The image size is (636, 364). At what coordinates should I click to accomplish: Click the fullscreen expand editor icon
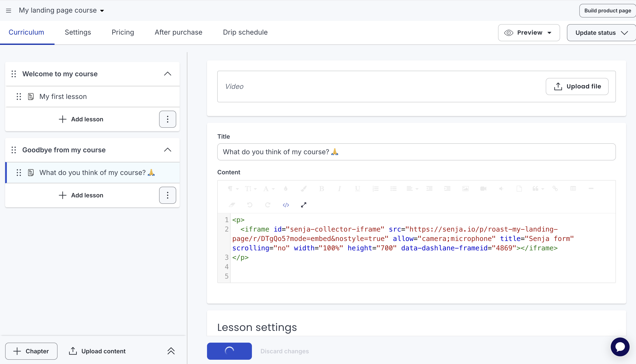coord(303,205)
